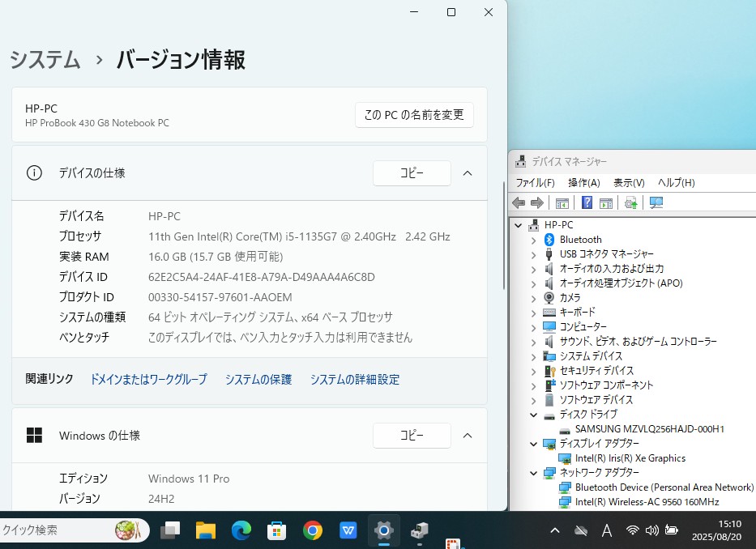The width and height of the screenshot is (756, 549).
Task: Open Help via the blue question mark icon
Action: (587, 202)
